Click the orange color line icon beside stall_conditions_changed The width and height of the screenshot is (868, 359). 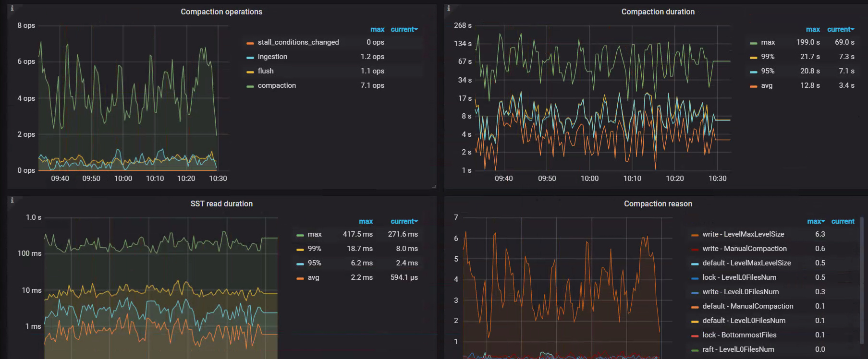click(250, 43)
